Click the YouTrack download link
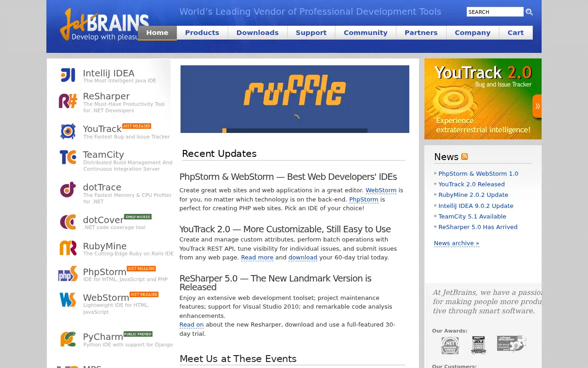Screen dimensions: 588x368 [x=303, y=257]
